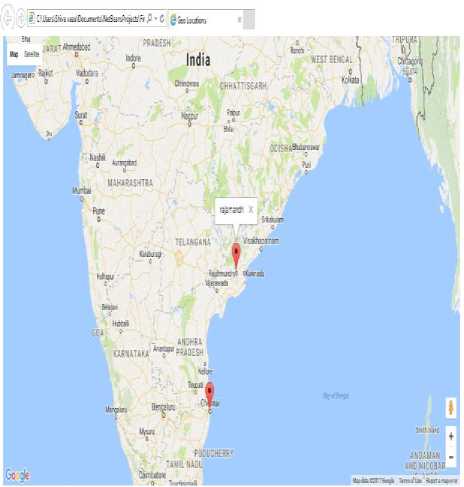Click the Street View pegman icon
The width and height of the screenshot is (464, 487).
click(x=451, y=408)
